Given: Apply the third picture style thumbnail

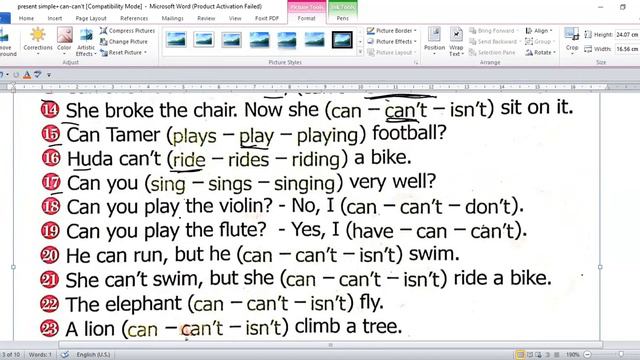Looking at the screenshot, I should (x=231, y=40).
